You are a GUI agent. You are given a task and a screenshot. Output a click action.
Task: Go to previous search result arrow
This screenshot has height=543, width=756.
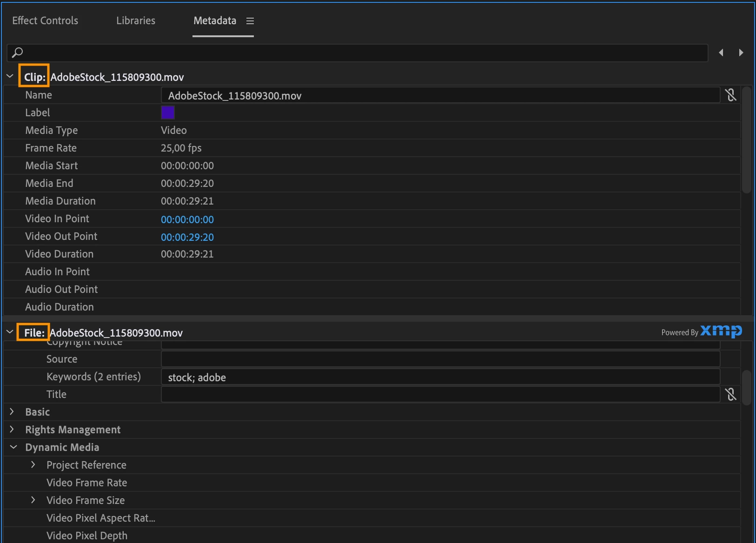721,53
